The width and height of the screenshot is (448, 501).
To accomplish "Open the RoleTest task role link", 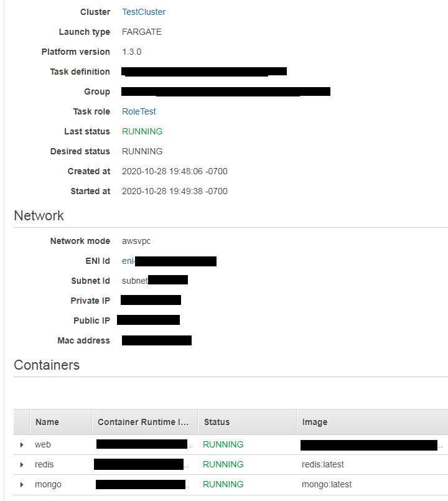I will [x=139, y=111].
